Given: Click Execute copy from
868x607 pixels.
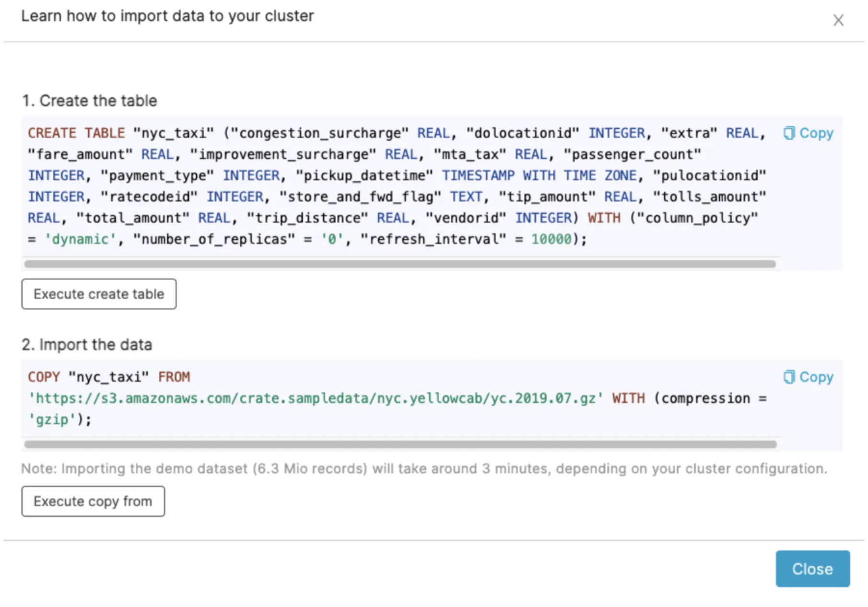Looking at the screenshot, I should click(93, 501).
